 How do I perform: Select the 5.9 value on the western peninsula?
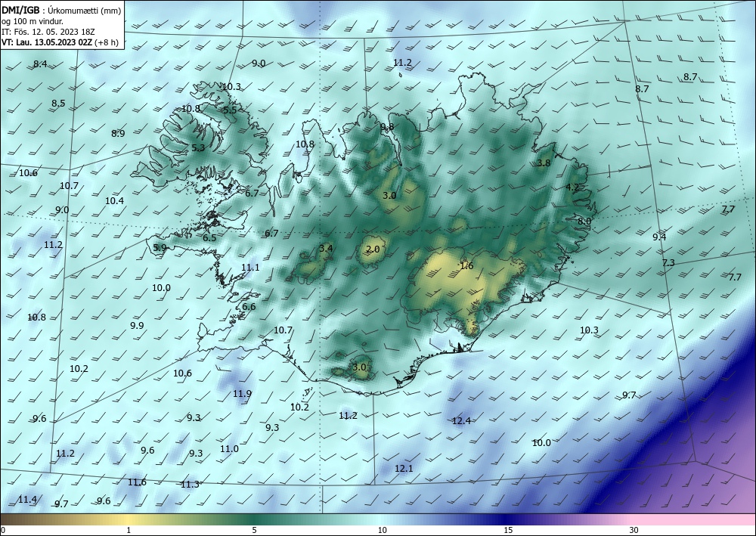point(160,248)
